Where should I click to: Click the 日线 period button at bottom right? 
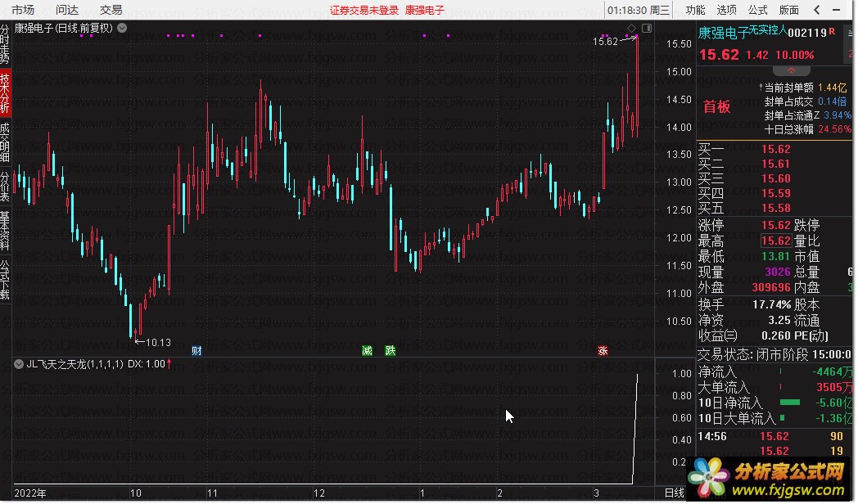(x=674, y=493)
